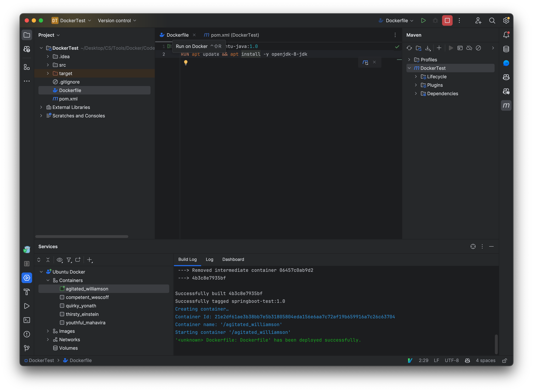Expand the target folder

[x=48, y=73]
